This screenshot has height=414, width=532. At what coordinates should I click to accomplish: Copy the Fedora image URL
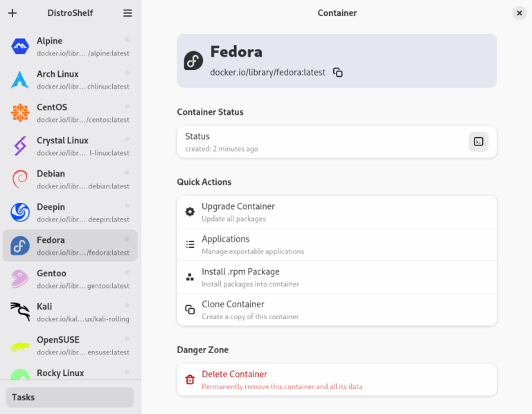pos(338,72)
